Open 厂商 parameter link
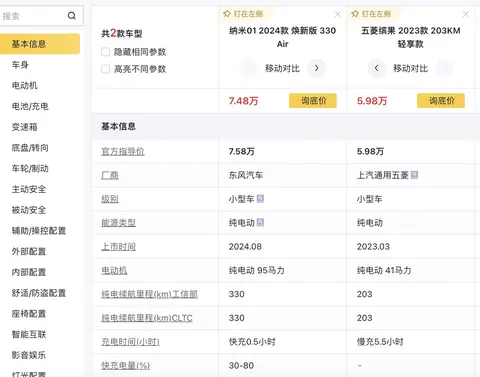The image size is (480, 377). 110,175
